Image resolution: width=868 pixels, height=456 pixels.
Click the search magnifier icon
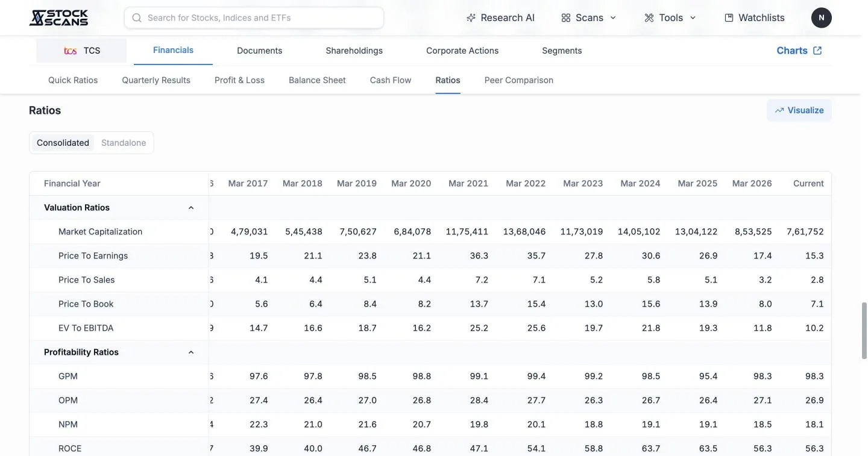(x=137, y=18)
